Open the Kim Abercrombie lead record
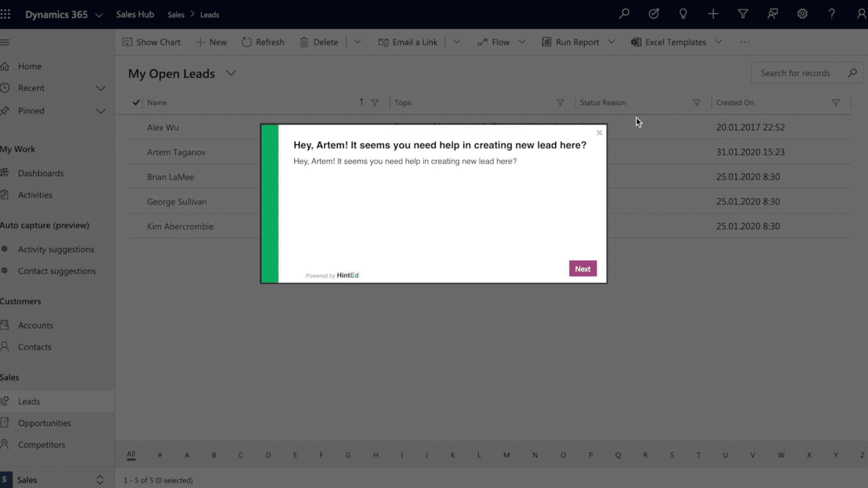The height and width of the screenshot is (488, 868). 180,226
